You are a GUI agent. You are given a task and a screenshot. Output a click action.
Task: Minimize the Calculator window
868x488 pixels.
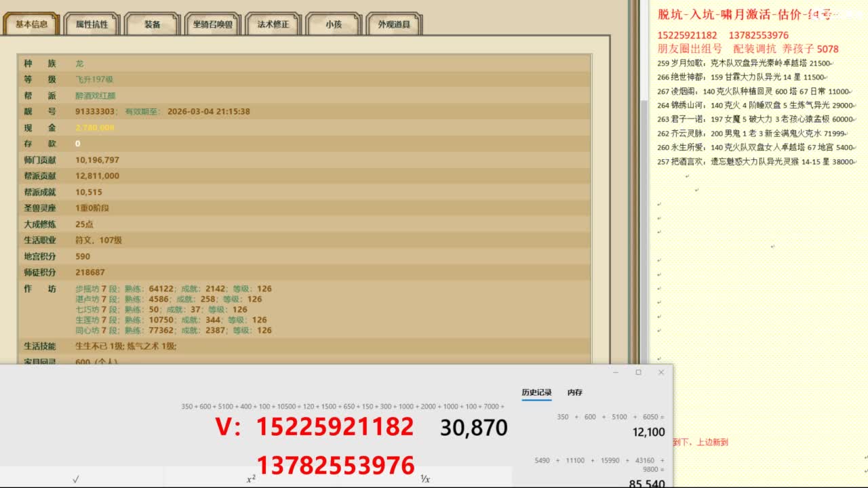tap(616, 372)
